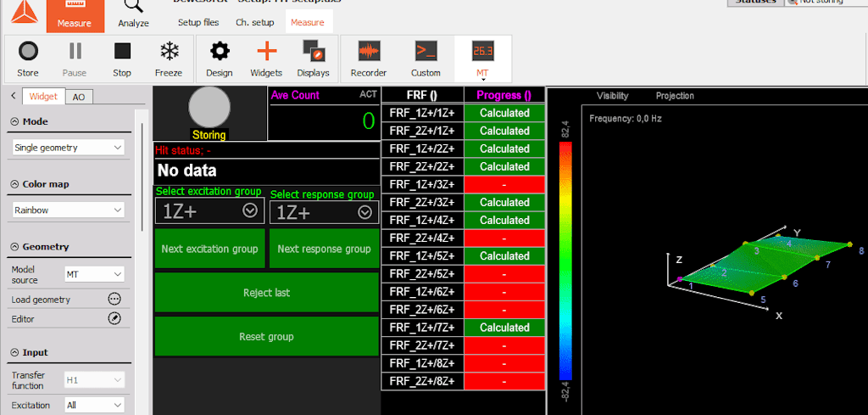The height and width of the screenshot is (415, 868).
Task: Click the Next response group button
Action: pos(324,249)
